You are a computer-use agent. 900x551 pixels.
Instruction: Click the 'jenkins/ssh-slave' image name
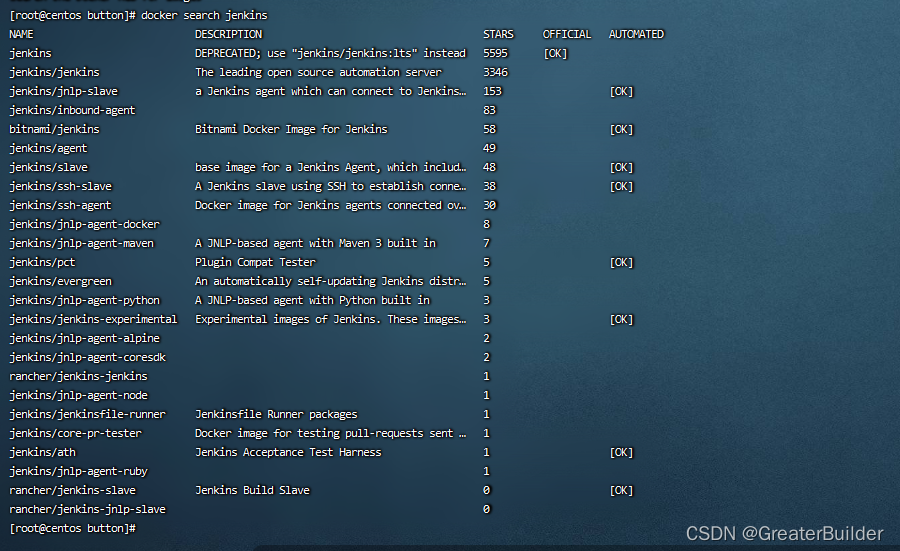(x=60, y=186)
